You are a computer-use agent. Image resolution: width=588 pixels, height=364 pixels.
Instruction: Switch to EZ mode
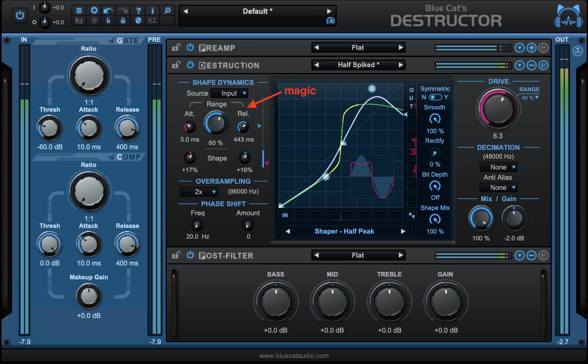tap(152, 21)
